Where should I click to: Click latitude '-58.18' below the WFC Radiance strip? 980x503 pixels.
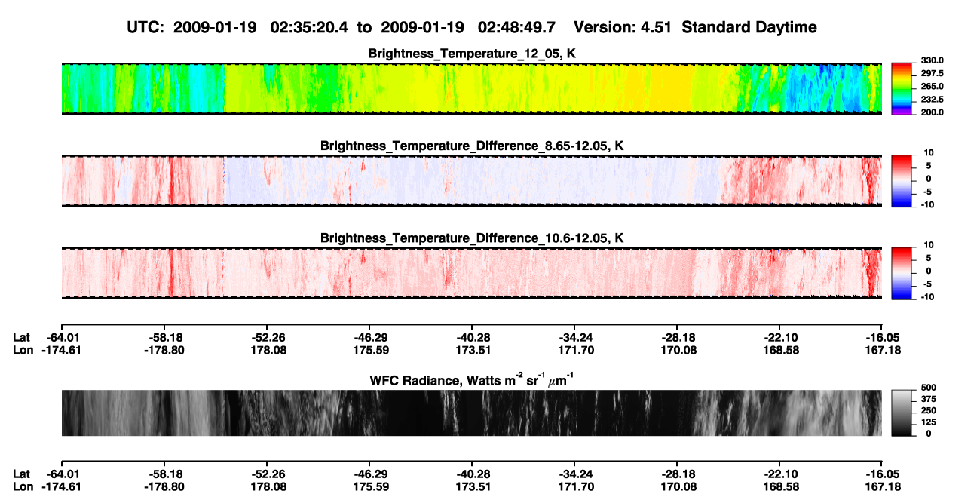pos(164,474)
